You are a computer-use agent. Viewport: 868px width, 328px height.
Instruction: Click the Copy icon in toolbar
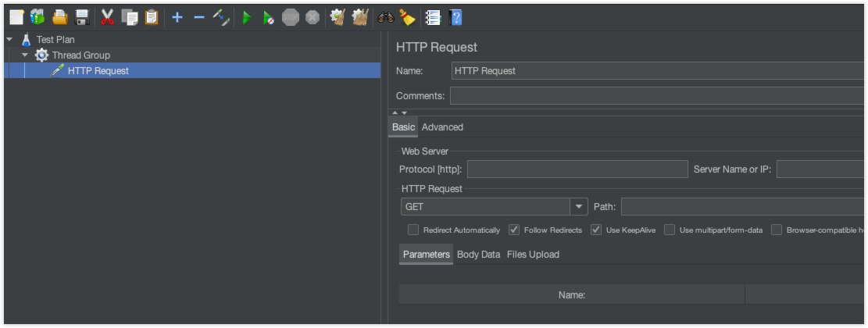[130, 18]
